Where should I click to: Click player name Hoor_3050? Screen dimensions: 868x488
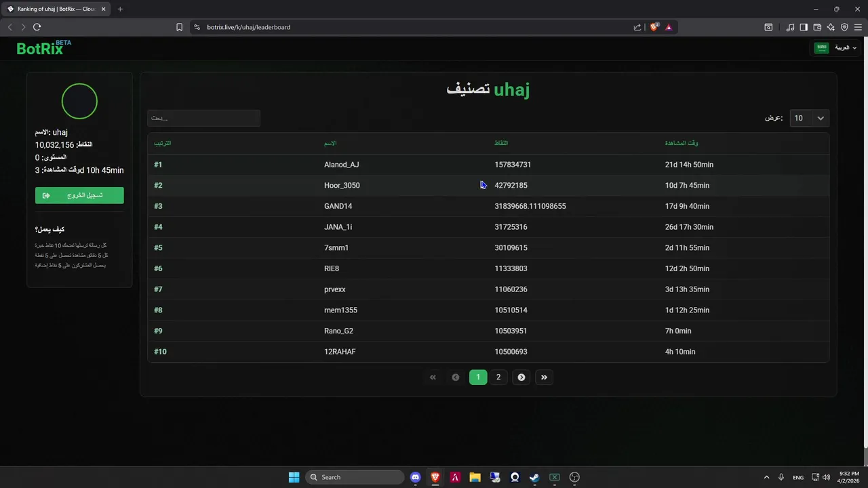pyautogui.click(x=342, y=185)
